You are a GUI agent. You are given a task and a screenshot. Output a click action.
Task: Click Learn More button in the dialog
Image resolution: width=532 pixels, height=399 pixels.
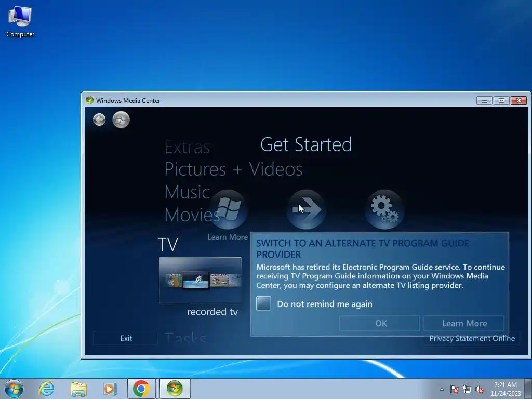click(x=464, y=323)
